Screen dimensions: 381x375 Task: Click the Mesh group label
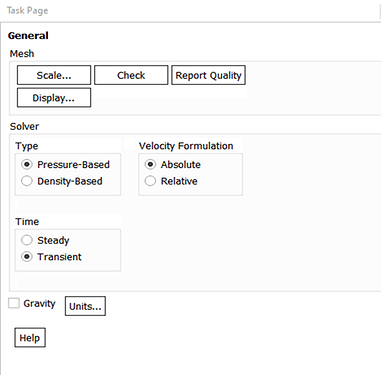pos(22,53)
